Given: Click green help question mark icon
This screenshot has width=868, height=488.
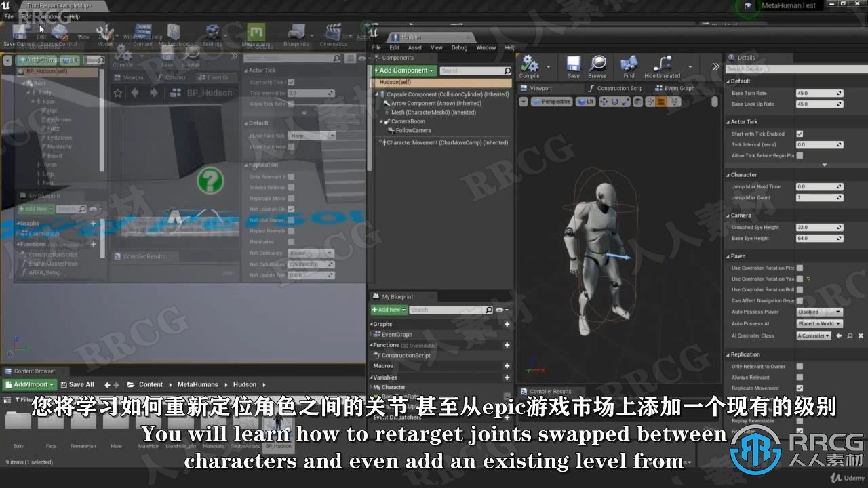Looking at the screenshot, I should click(x=210, y=181).
